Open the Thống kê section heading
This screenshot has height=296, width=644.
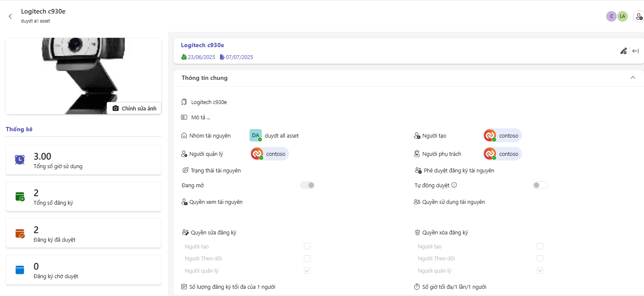19,129
